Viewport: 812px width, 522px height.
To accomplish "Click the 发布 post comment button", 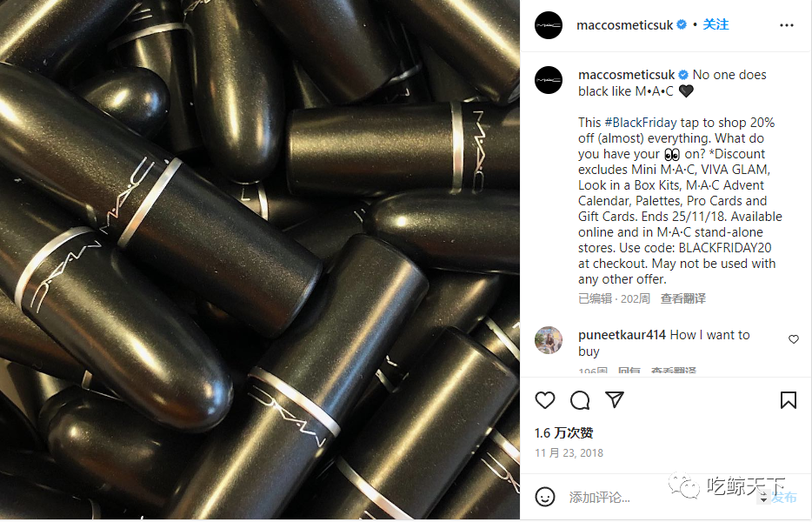I will (x=783, y=497).
